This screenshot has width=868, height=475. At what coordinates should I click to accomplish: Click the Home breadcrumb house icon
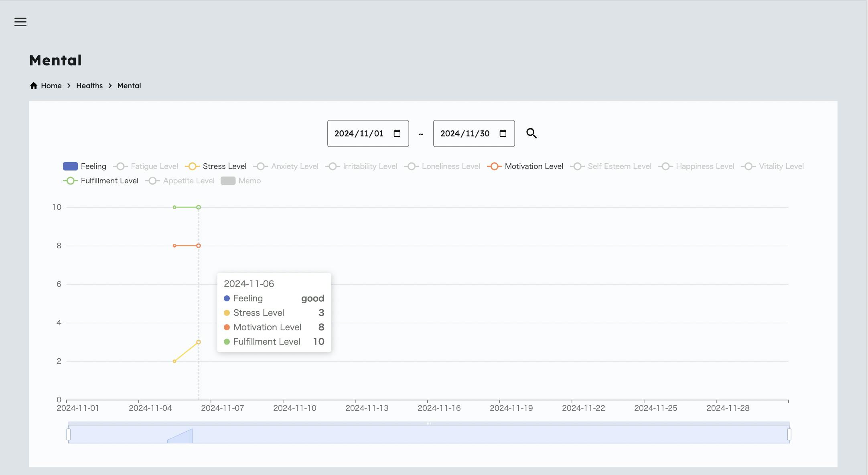tap(34, 86)
